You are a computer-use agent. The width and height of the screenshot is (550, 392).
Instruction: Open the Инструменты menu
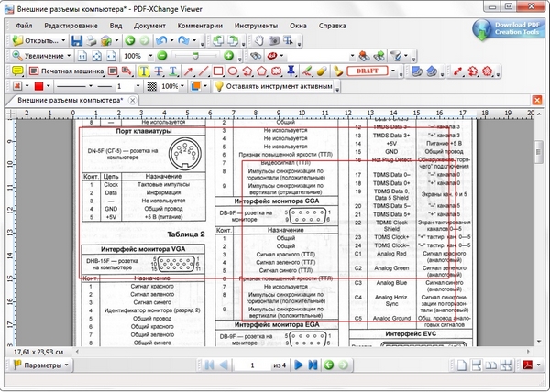pyautogui.click(x=256, y=26)
